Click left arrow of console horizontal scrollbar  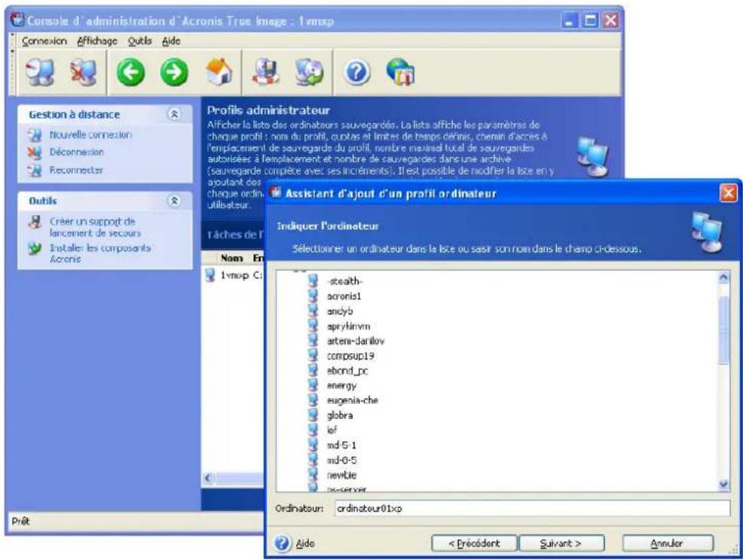click(x=208, y=478)
